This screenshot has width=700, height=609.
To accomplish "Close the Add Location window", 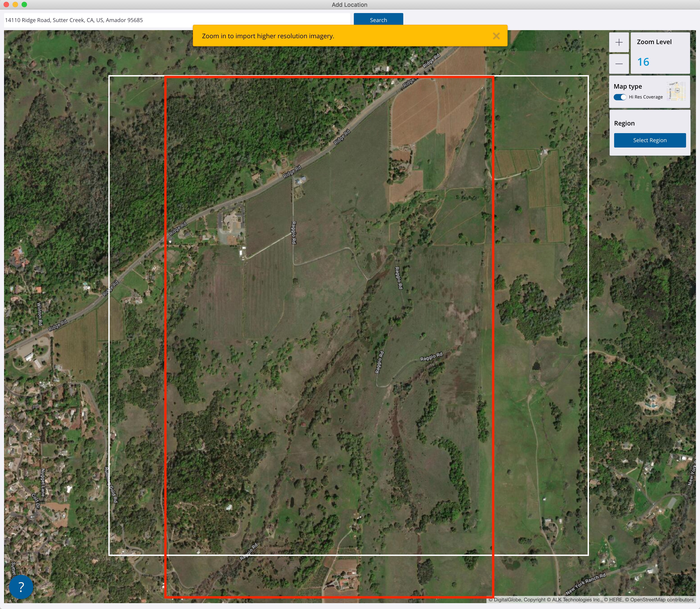I will tap(6, 4).
